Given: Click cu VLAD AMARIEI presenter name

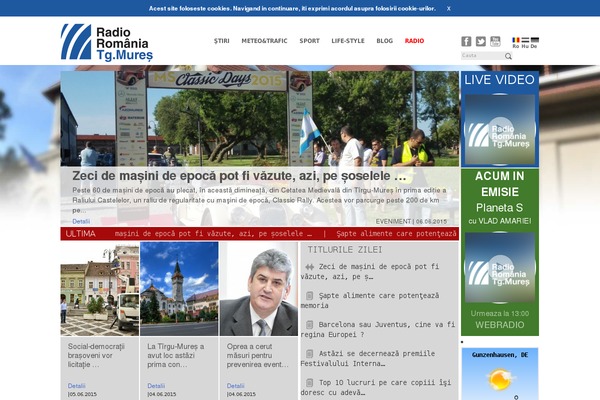Looking at the screenshot, I should pyautogui.click(x=500, y=221).
